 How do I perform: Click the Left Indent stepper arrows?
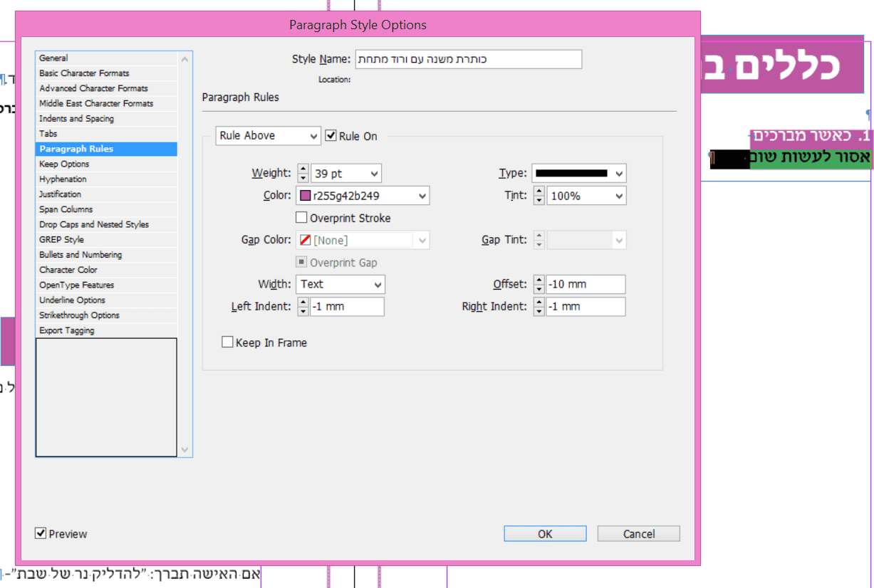303,307
